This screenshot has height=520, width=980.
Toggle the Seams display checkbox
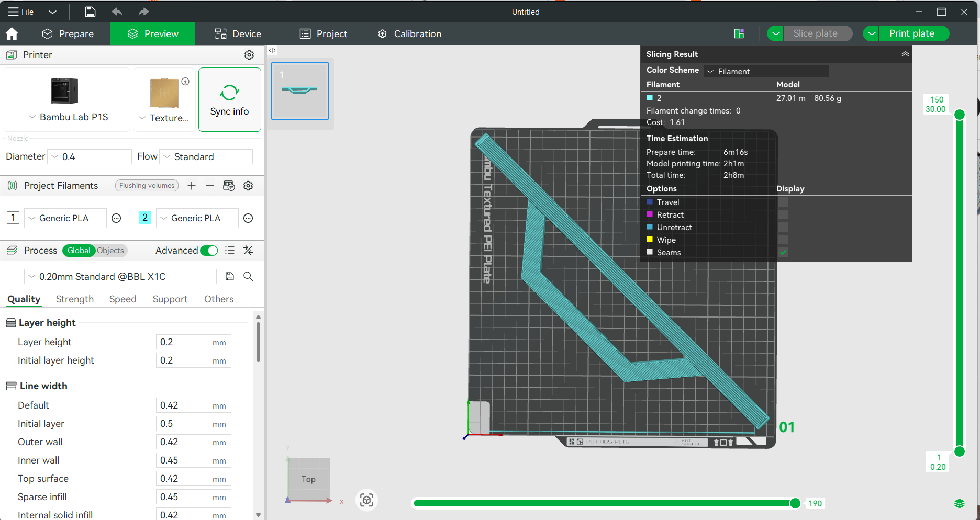pos(783,252)
